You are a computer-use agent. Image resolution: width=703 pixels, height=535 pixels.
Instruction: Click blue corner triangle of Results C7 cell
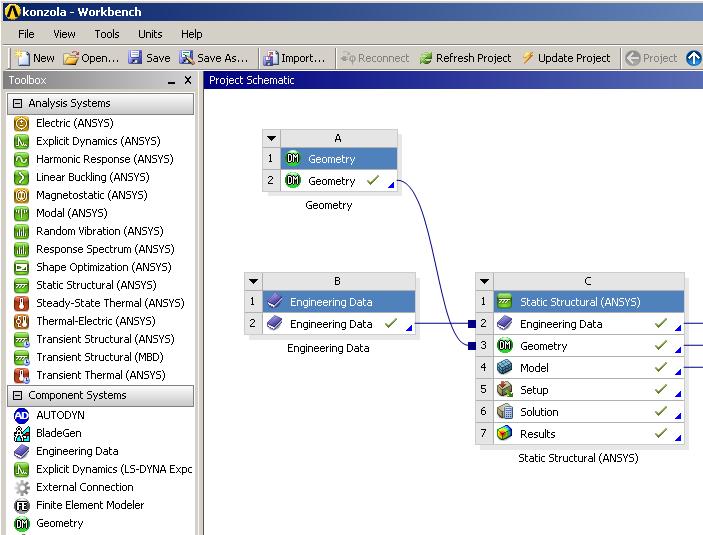click(x=678, y=438)
